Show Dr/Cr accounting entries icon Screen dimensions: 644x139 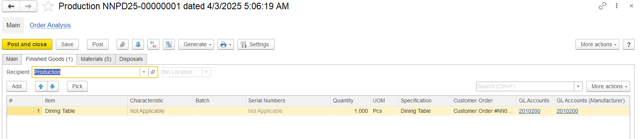pos(153,44)
